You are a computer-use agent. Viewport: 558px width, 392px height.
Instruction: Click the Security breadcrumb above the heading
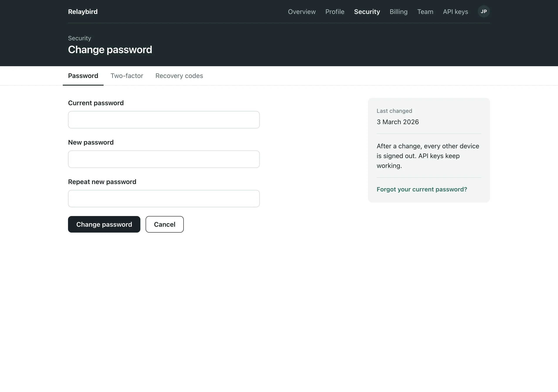click(x=80, y=38)
